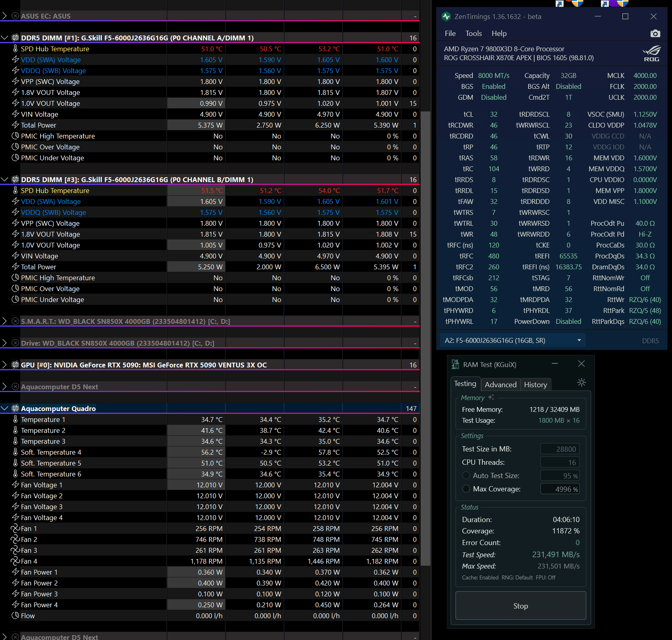Click the Auto Test Size percent field

[x=560, y=476]
